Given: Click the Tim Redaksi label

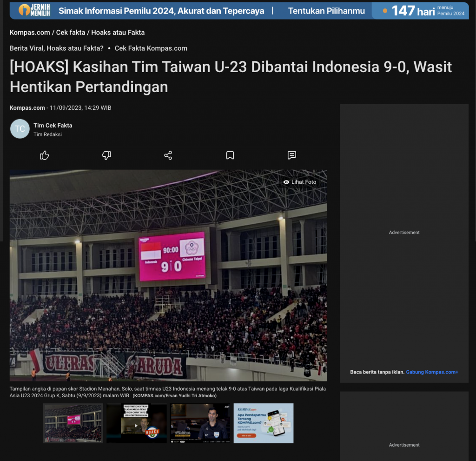Looking at the screenshot, I should [x=48, y=134].
